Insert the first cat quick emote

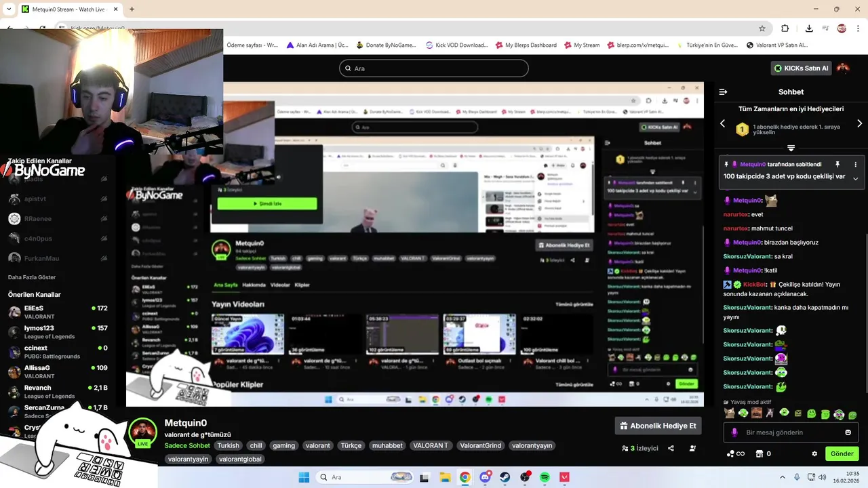[x=729, y=413]
